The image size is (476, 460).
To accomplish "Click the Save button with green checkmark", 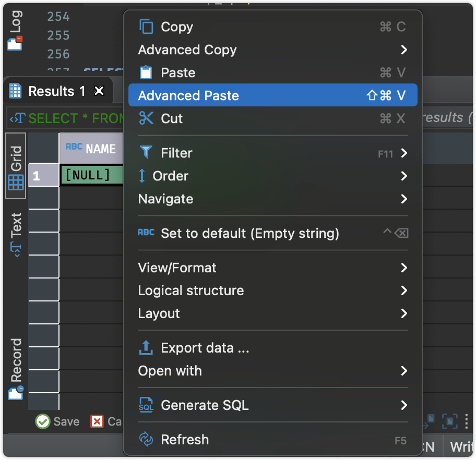I will 57,421.
